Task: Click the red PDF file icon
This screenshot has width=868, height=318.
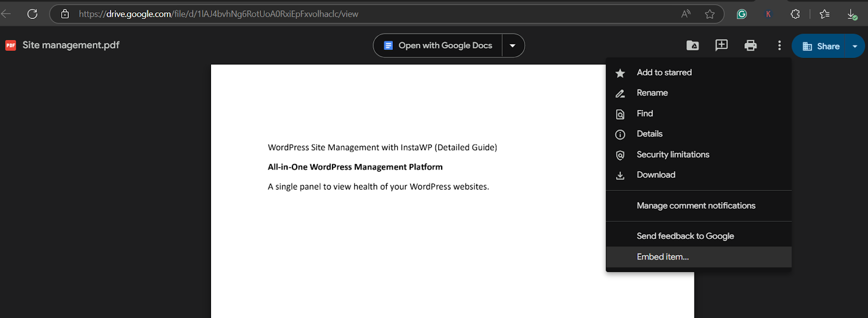Action: (x=11, y=46)
